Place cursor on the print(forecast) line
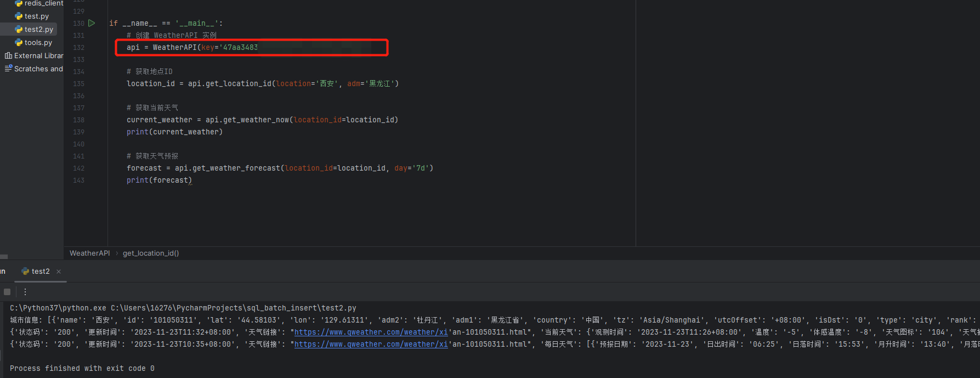This screenshot has height=378, width=980. pyautogui.click(x=159, y=180)
